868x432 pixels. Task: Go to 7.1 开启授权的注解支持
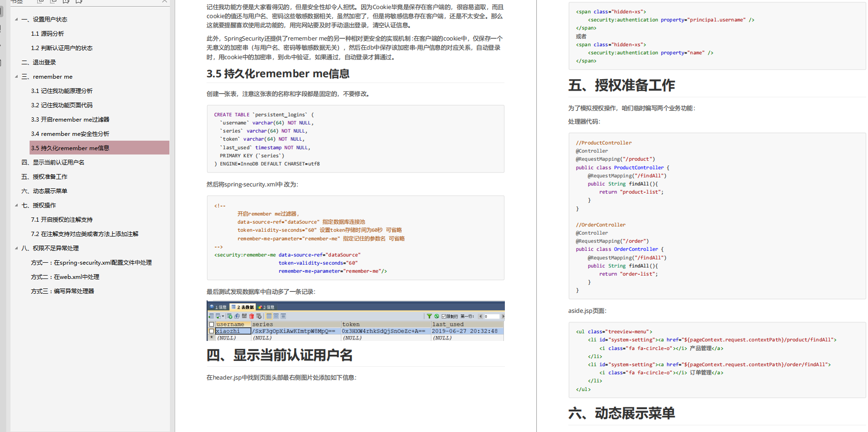pos(62,219)
